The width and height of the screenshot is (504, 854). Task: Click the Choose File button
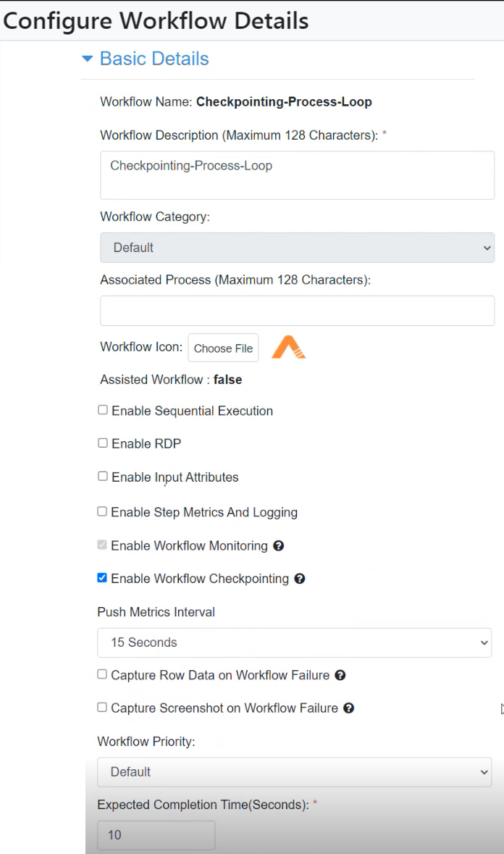point(223,348)
